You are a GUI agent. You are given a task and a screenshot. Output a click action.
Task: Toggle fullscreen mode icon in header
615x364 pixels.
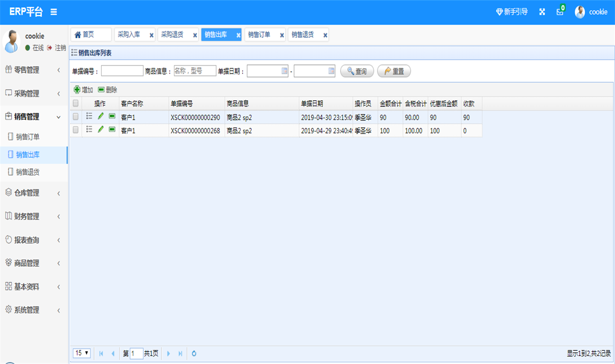coord(542,12)
